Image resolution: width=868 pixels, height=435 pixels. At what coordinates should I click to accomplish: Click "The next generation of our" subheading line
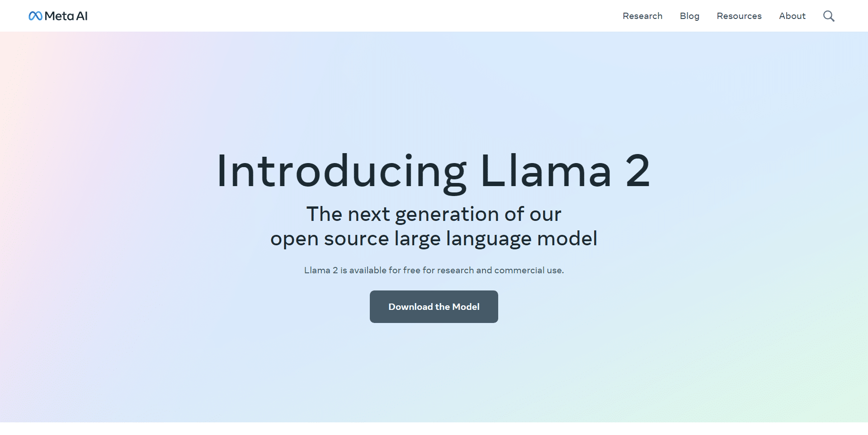pos(434,214)
